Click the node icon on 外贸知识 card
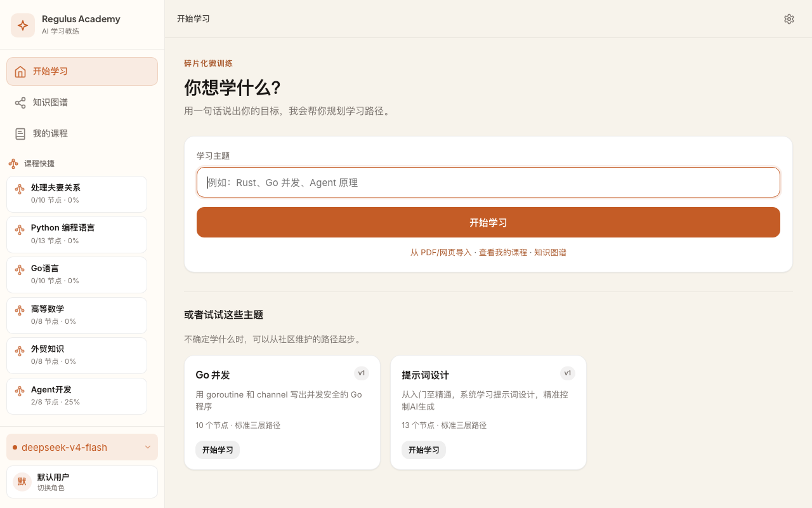Screen dimensions: 812x508 coord(20,350)
